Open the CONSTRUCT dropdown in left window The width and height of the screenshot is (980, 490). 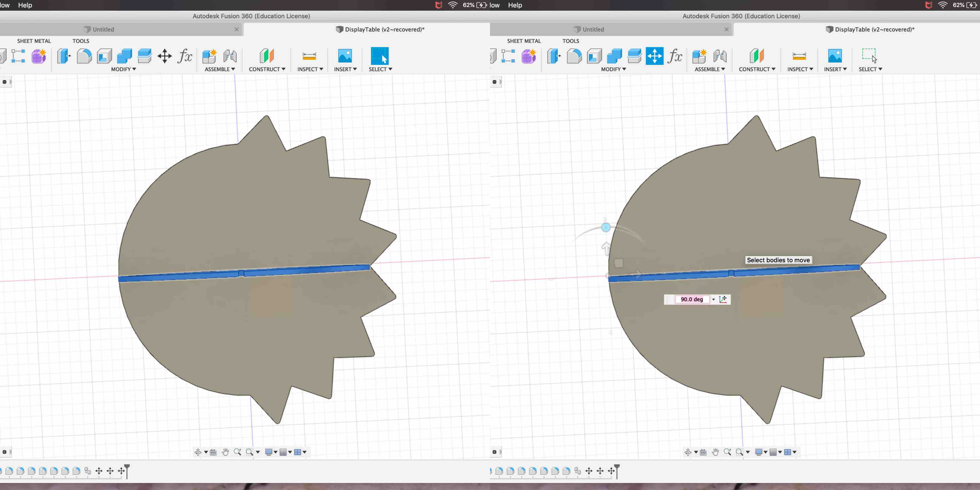[x=267, y=69]
